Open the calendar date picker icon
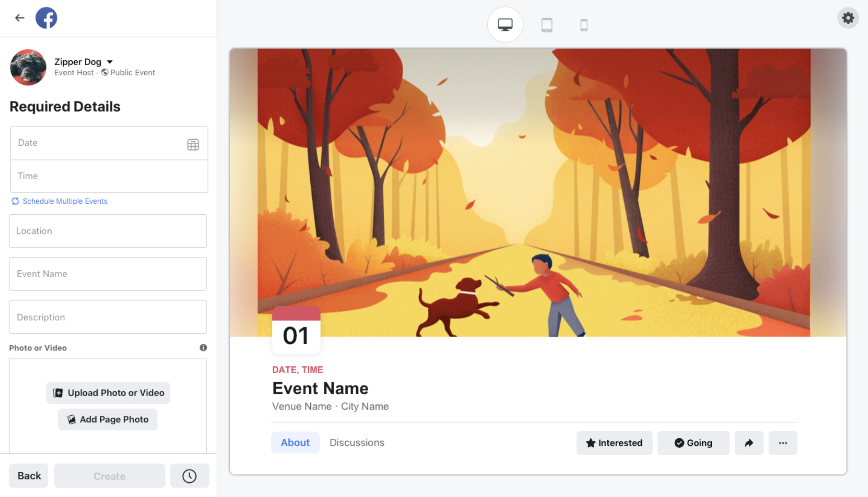 [193, 145]
